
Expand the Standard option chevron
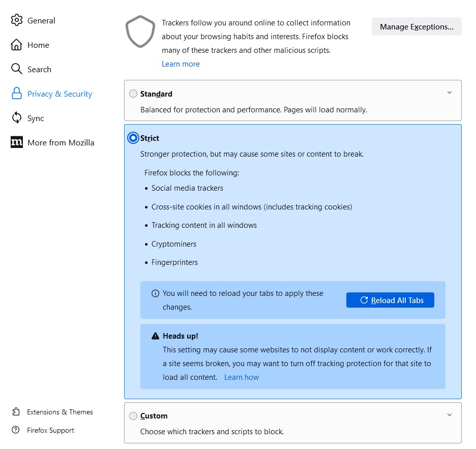point(449,93)
